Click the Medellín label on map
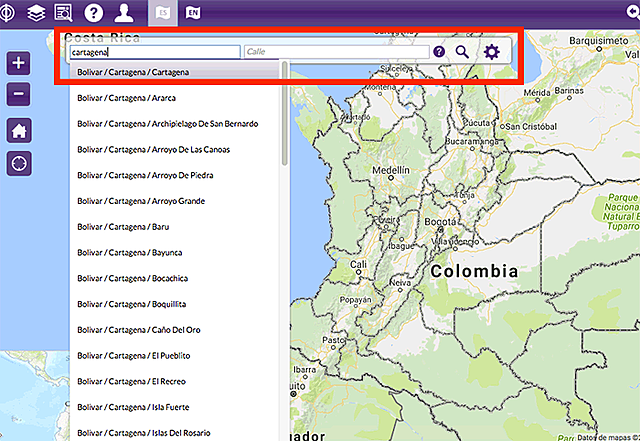The width and height of the screenshot is (640, 441). point(391,170)
